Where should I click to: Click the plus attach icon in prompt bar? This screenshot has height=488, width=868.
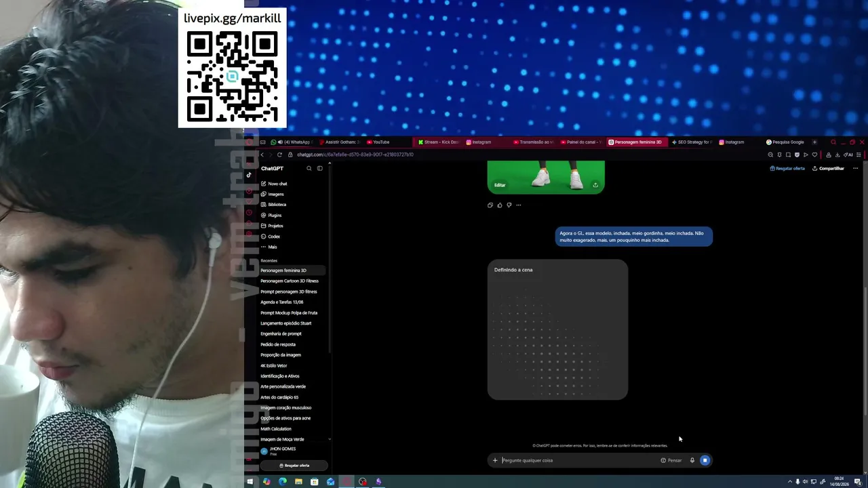[495, 461]
